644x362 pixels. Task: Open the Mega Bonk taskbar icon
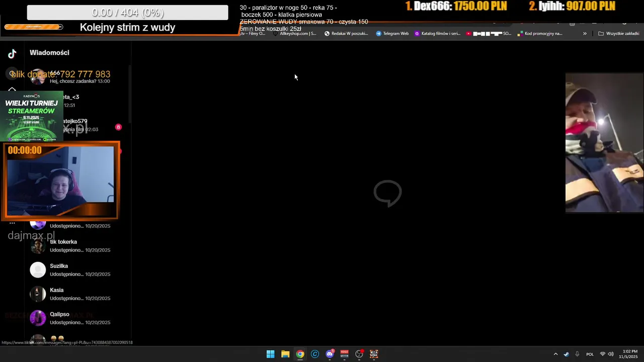click(374, 354)
